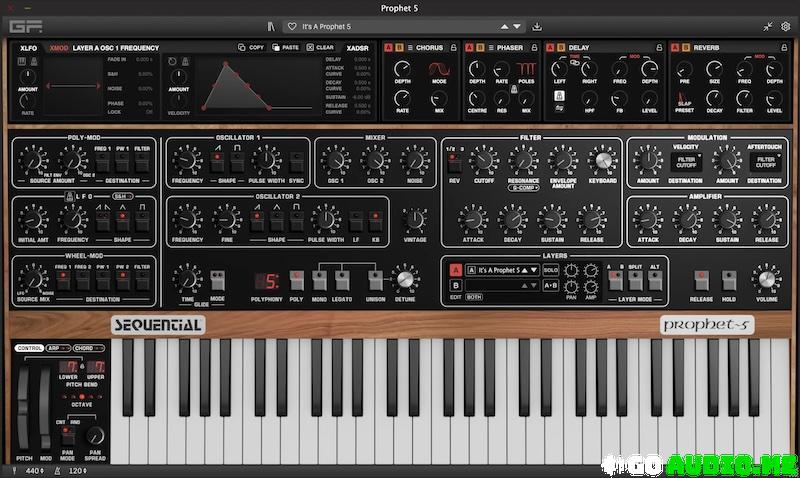
Task: Change the Phaser poles icon
Action: pyautogui.click(x=526, y=69)
